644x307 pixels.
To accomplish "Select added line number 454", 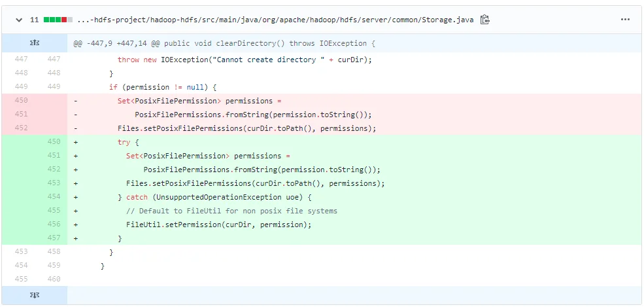I will click(x=54, y=197).
